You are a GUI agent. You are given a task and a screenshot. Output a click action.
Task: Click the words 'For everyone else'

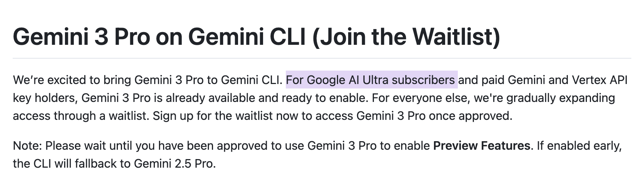pos(417,98)
